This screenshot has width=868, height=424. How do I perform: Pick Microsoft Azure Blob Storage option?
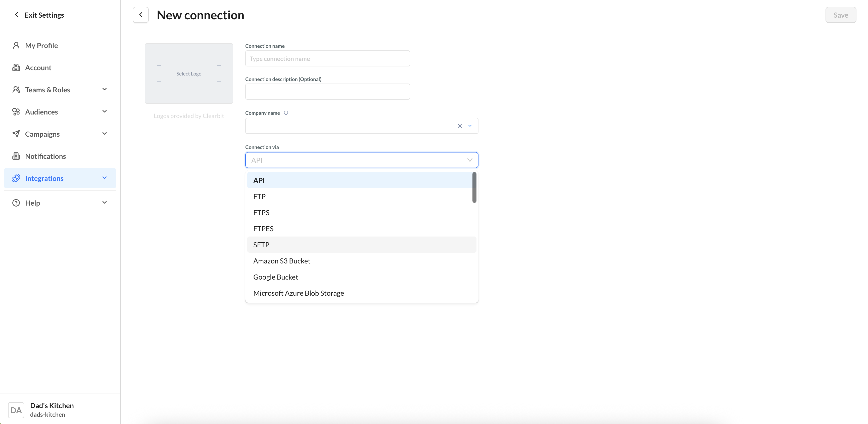click(299, 293)
